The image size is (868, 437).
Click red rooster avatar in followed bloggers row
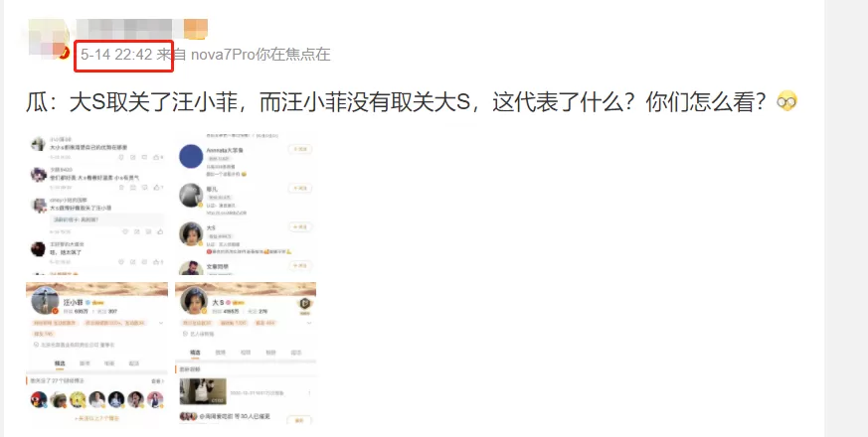(39, 399)
